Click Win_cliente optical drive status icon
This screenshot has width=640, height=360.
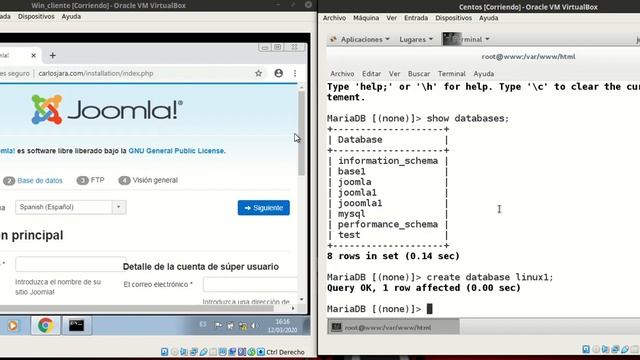coord(174,352)
